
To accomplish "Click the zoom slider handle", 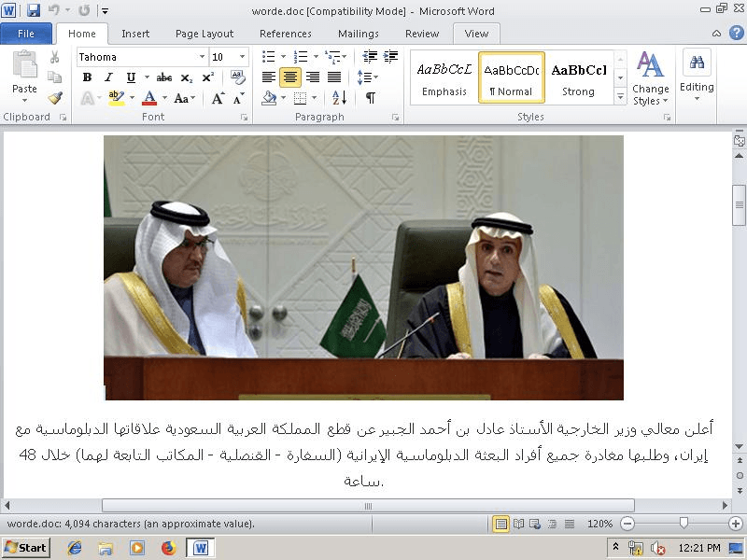I will (x=684, y=524).
